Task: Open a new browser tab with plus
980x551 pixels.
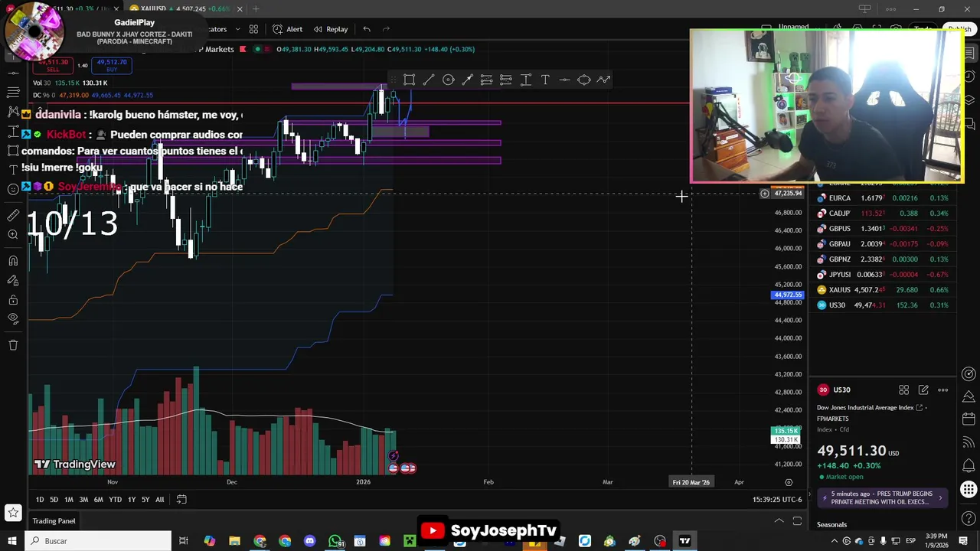Action: coord(256,9)
